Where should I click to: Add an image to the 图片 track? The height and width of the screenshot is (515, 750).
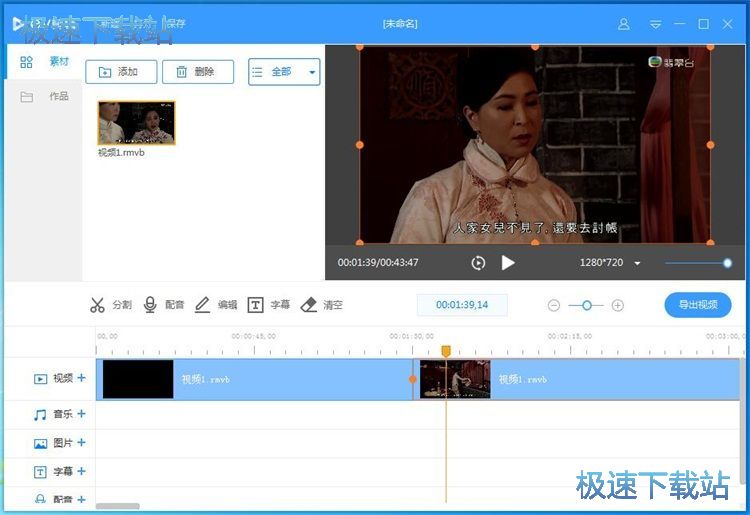click(x=82, y=442)
